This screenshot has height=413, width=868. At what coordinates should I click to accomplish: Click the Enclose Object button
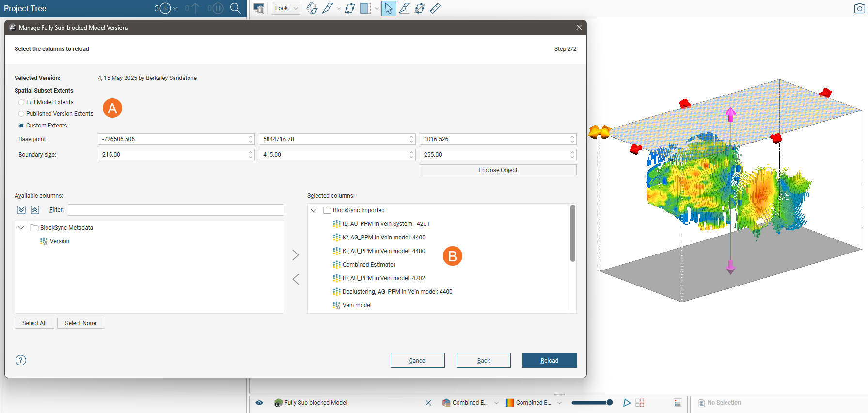tap(498, 170)
